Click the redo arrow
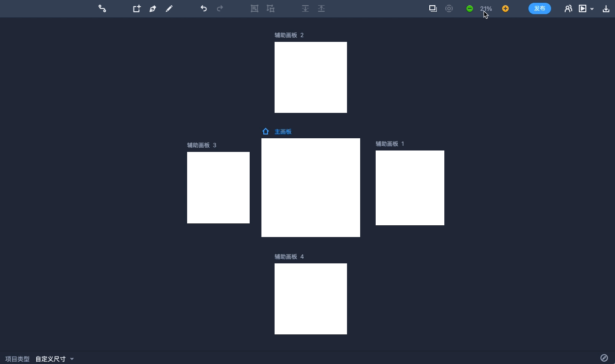This screenshot has height=364, width=615. click(220, 8)
